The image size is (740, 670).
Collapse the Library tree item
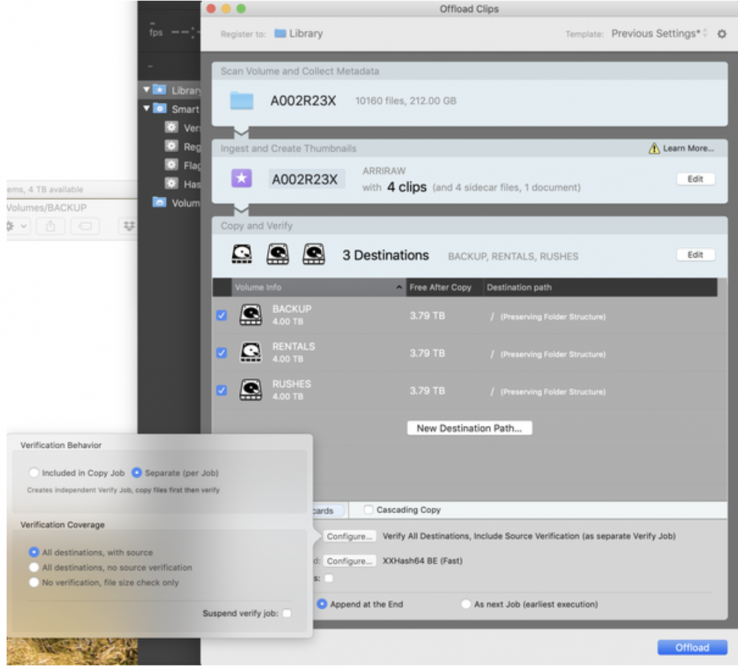[147, 90]
